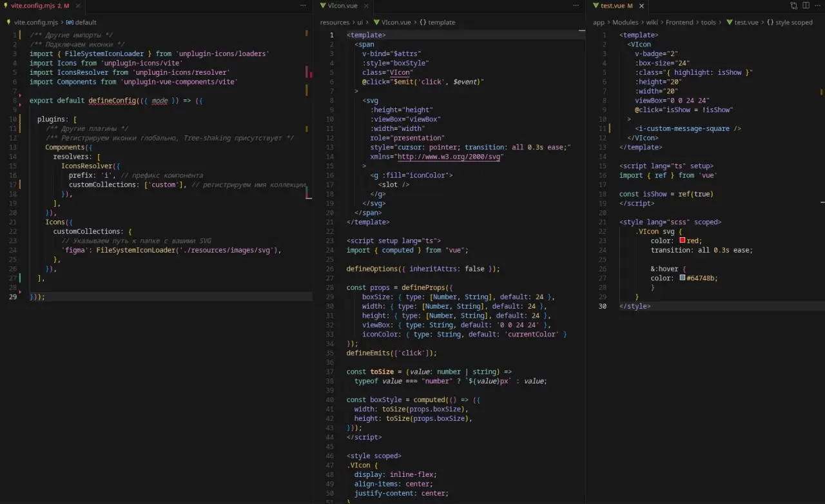The image size is (825, 504).
Task: Click 'unplugin-vue-components/vite' import string
Action: click(x=179, y=82)
